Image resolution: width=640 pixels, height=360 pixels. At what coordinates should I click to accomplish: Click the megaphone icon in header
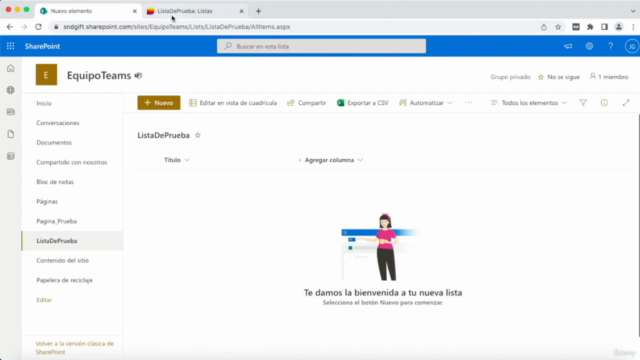point(568,46)
